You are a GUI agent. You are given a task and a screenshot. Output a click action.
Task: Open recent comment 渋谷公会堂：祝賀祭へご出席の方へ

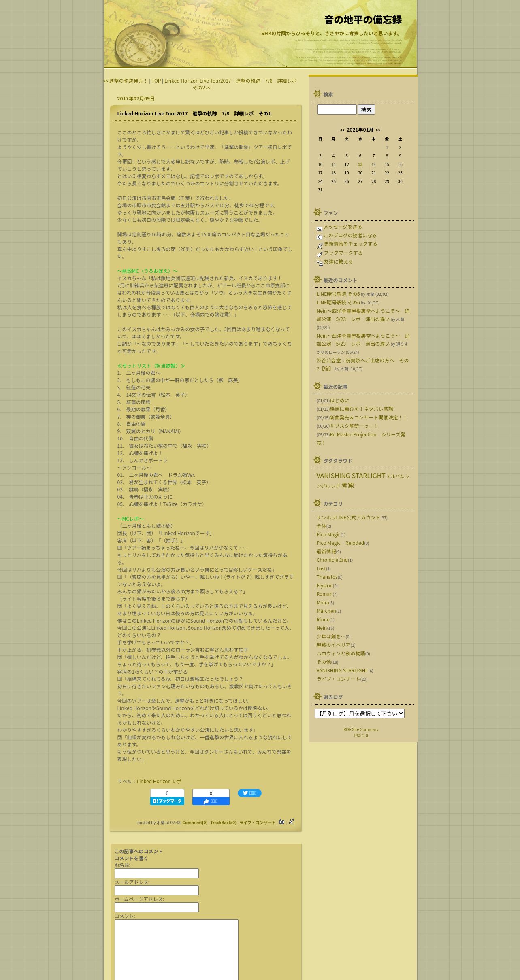[362, 365]
